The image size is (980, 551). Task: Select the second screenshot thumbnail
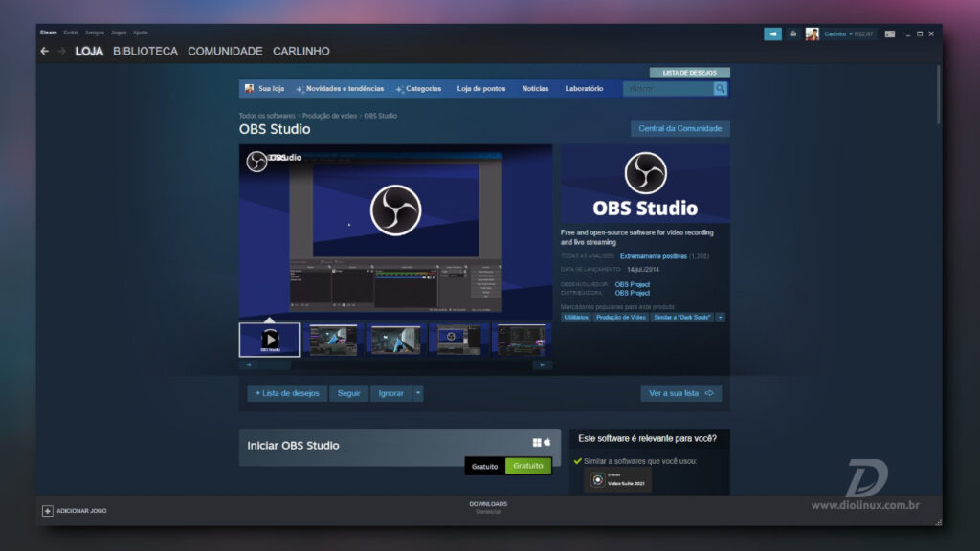pyautogui.click(x=333, y=340)
